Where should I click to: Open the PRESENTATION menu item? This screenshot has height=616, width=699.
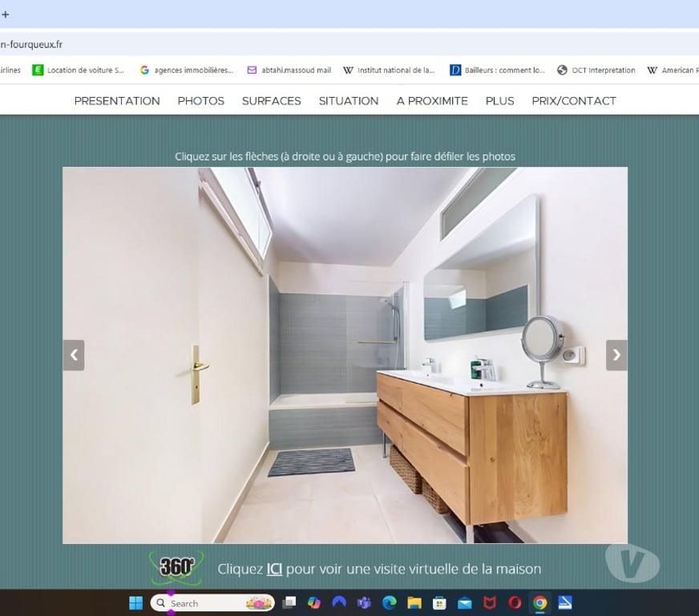tap(117, 101)
